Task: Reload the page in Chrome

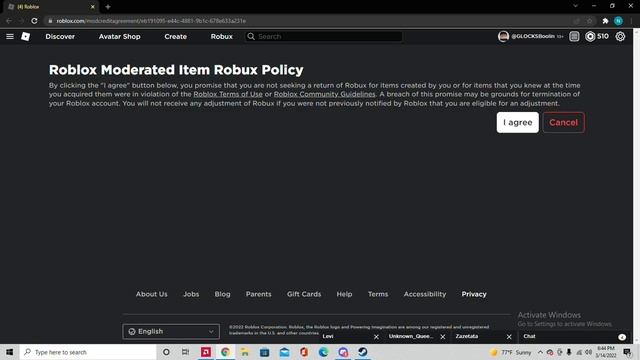Action: (x=34, y=21)
